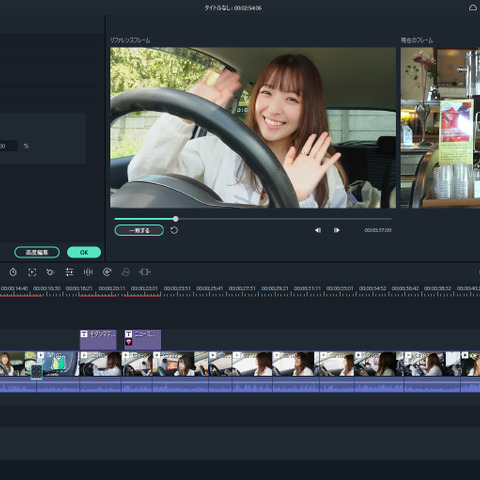
Task: Open the cloud icon at top right
Action: (473, 8)
